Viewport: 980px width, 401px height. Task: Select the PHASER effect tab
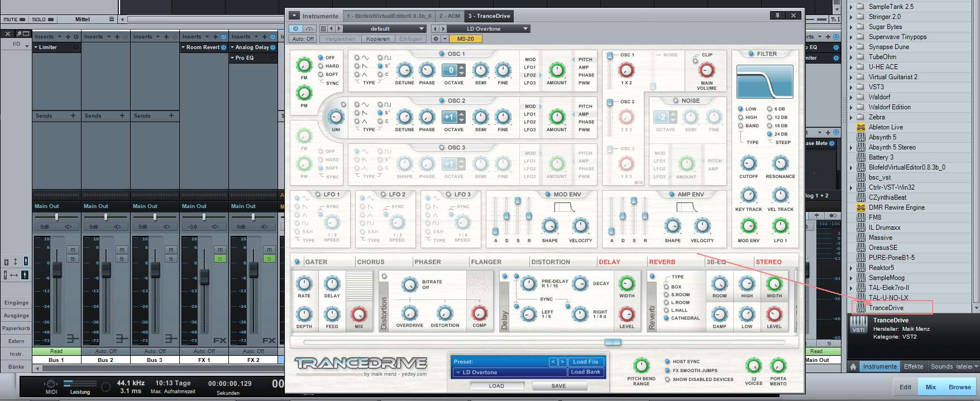click(x=428, y=262)
